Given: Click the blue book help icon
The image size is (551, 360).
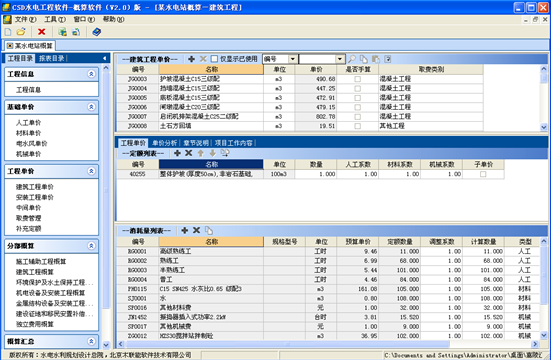Looking at the screenshot, I should tap(96, 32).
